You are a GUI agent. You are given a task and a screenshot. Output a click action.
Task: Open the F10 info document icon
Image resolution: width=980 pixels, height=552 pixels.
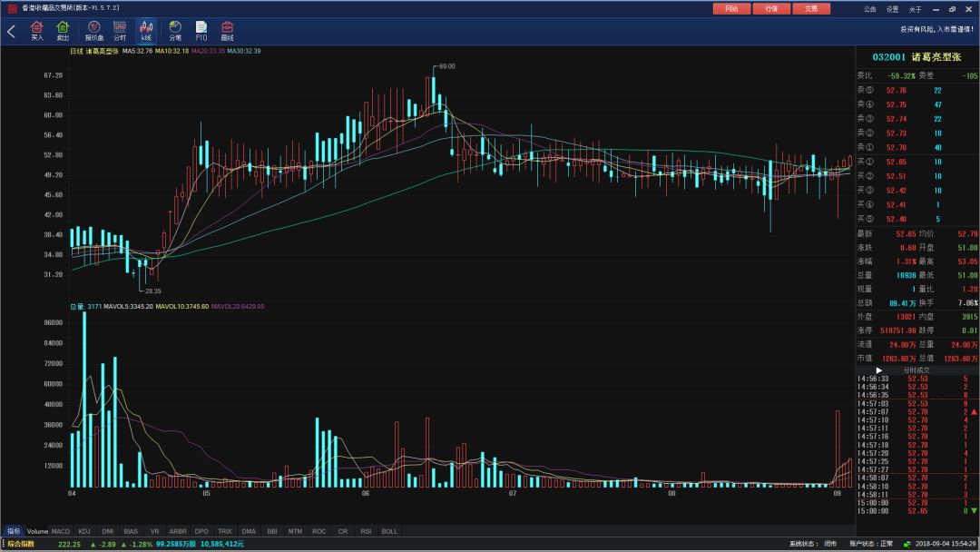pyautogui.click(x=201, y=31)
